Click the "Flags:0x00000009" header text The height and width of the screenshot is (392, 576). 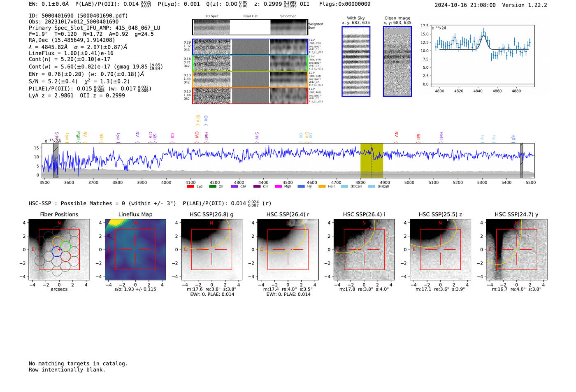[x=345, y=4]
